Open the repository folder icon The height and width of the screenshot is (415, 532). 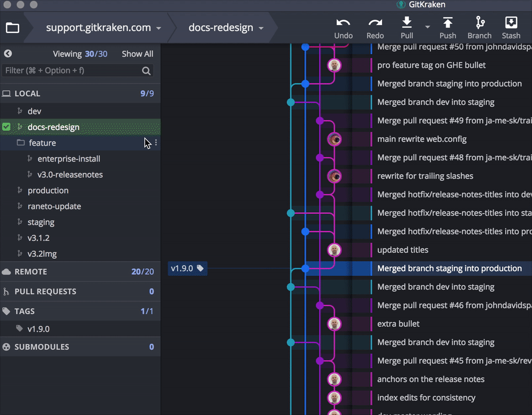[x=13, y=28]
